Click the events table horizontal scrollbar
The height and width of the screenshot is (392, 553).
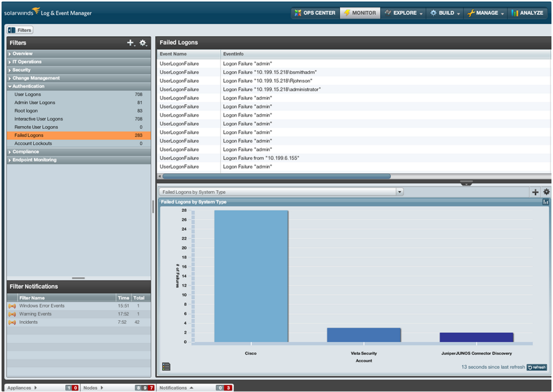click(x=276, y=176)
